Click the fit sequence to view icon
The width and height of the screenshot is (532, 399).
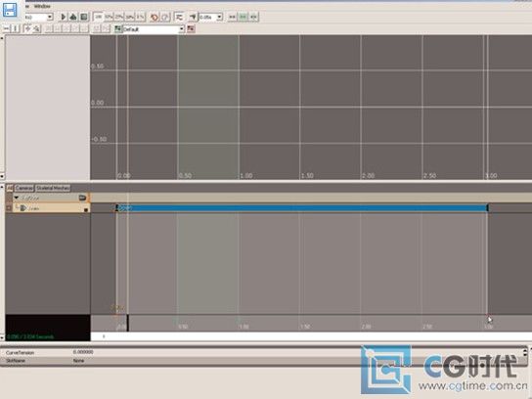(x=233, y=17)
